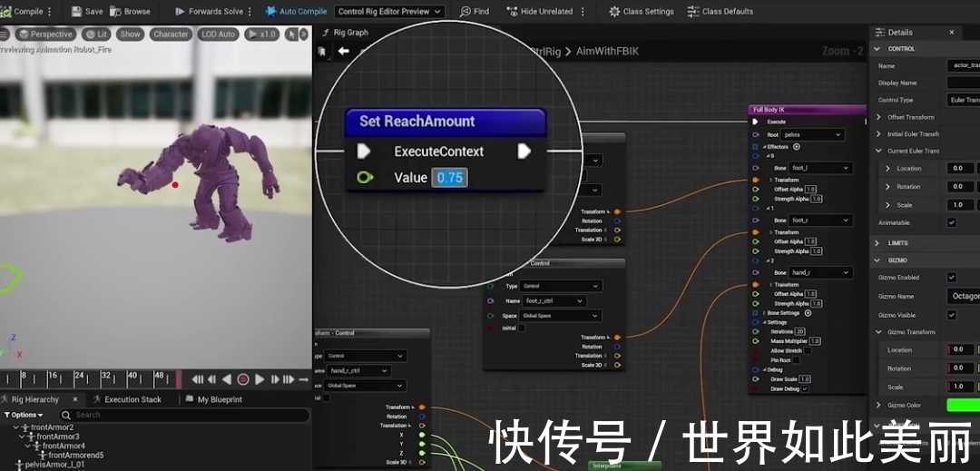Change playback speed x1.0
This screenshot has width=980, height=471.
click(x=262, y=34)
